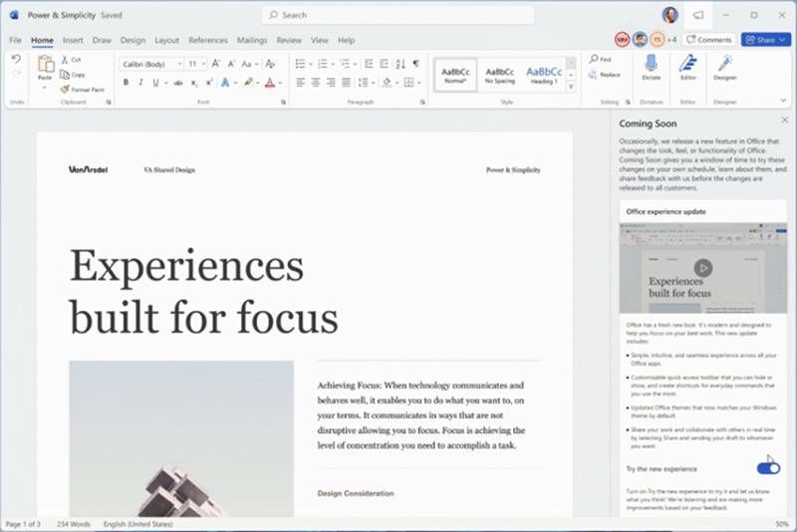Apply subscript formatting
The width and height of the screenshot is (797, 532).
[193, 83]
